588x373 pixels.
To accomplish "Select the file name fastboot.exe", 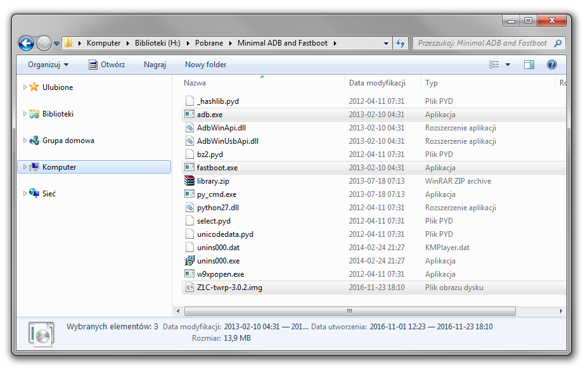I will pos(217,168).
